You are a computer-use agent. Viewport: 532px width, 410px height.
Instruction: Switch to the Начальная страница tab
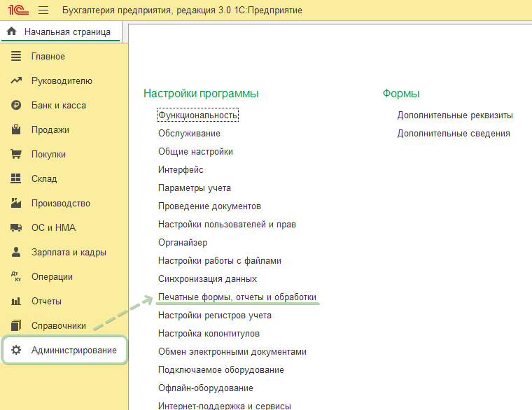click(61, 31)
